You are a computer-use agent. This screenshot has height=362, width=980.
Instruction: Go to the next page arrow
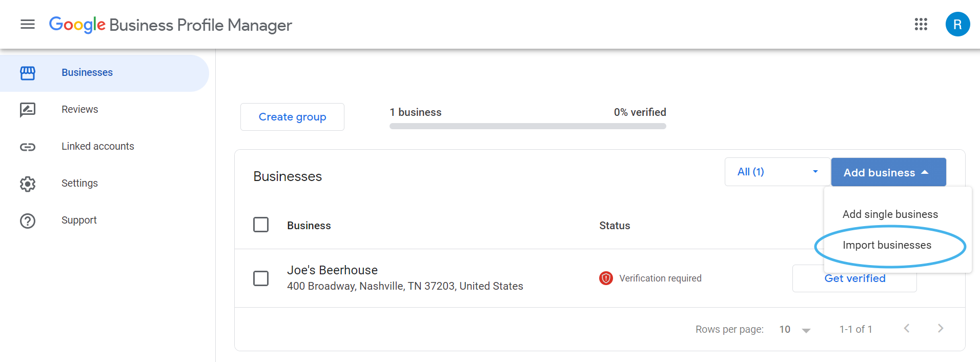click(941, 328)
